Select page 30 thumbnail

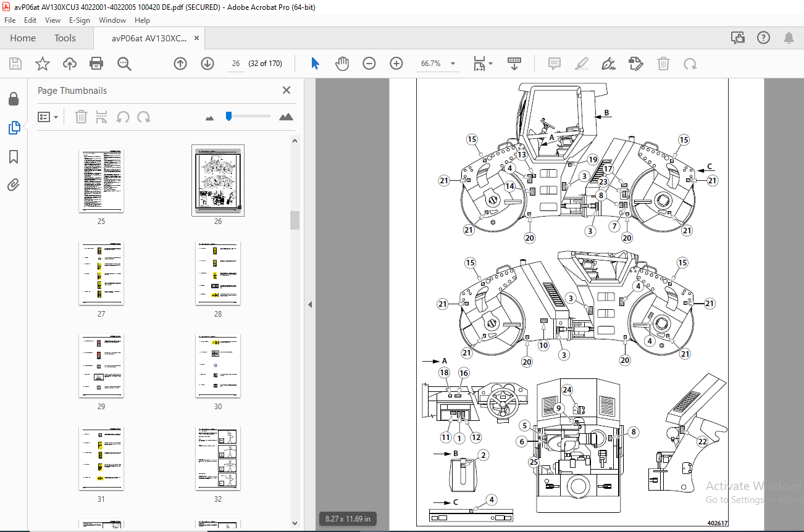[x=218, y=366]
